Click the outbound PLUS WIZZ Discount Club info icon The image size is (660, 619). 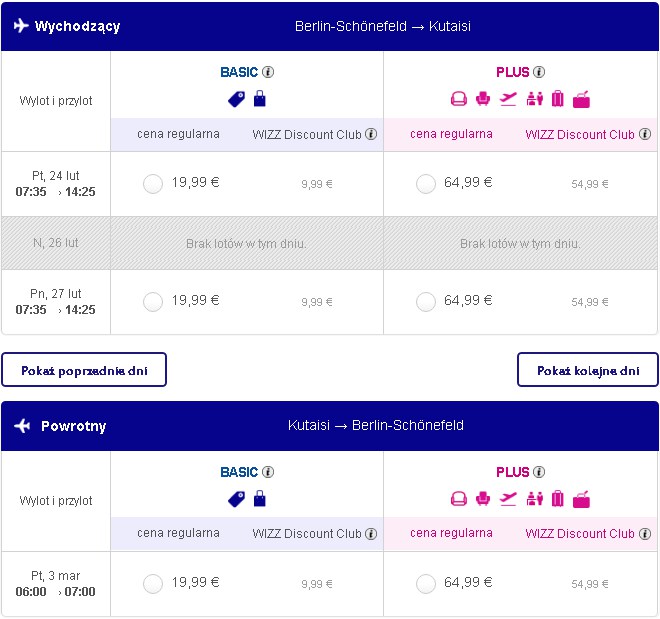[645, 134]
